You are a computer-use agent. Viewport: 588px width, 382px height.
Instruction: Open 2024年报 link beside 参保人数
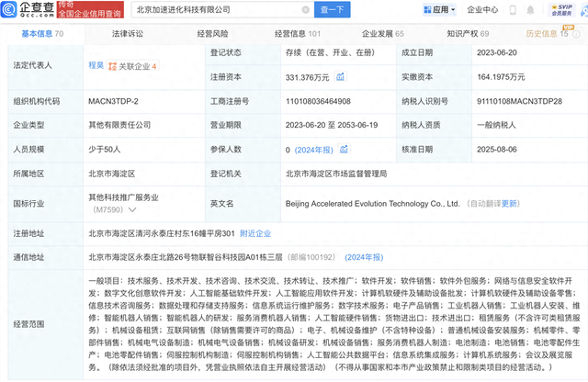click(x=314, y=150)
